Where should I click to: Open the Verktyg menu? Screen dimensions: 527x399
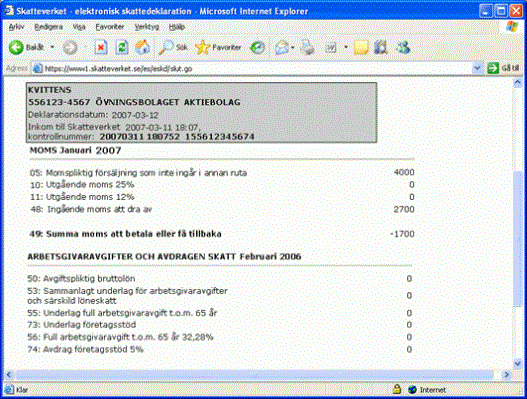(x=147, y=27)
